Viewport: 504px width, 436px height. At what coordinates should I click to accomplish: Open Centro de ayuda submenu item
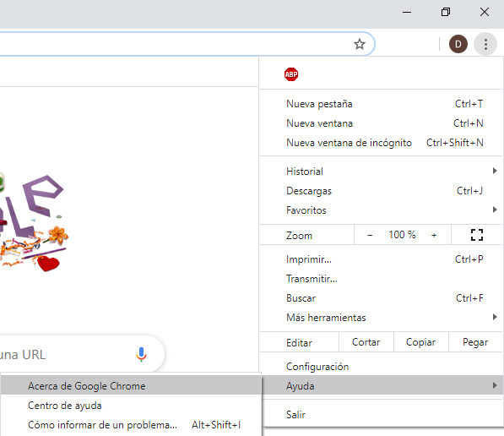[131, 405]
